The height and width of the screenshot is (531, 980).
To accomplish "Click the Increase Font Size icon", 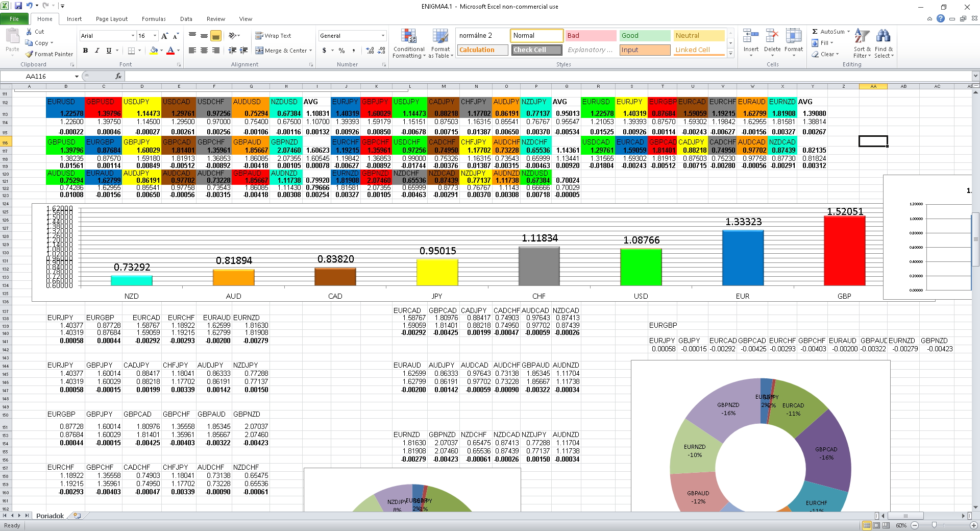I will [164, 36].
